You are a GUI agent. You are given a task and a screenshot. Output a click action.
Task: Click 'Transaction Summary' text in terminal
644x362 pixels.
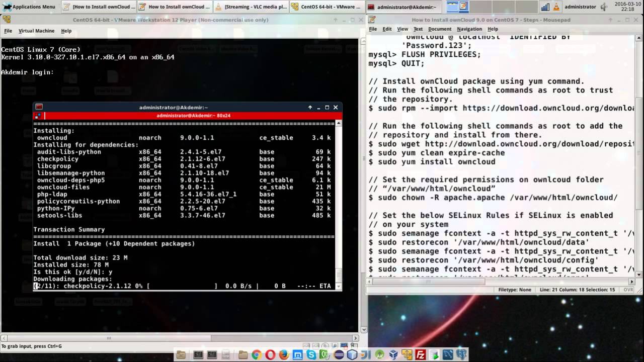[x=69, y=229]
